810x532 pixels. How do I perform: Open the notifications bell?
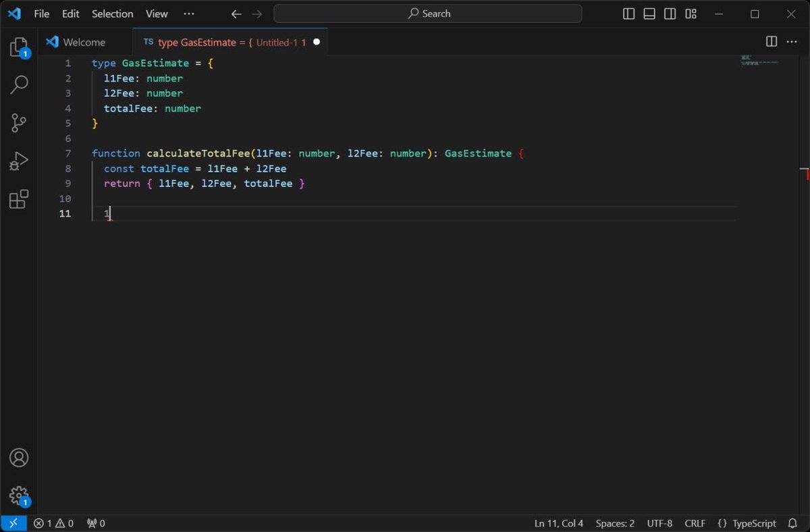click(x=792, y=523)
